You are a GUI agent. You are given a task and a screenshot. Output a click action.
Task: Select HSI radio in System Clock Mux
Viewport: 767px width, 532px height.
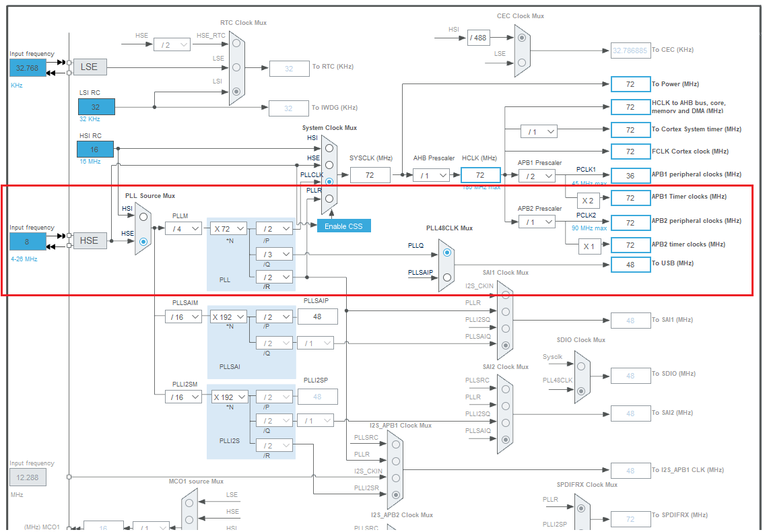tap(329, 147)
